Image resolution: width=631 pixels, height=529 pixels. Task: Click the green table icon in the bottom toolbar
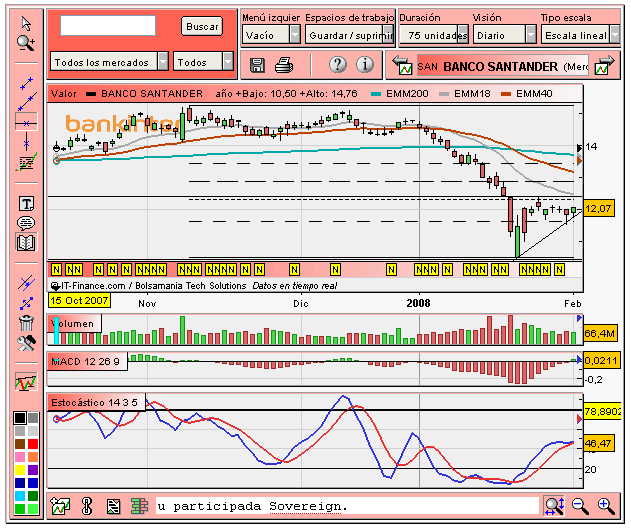(x=140, y=506)
